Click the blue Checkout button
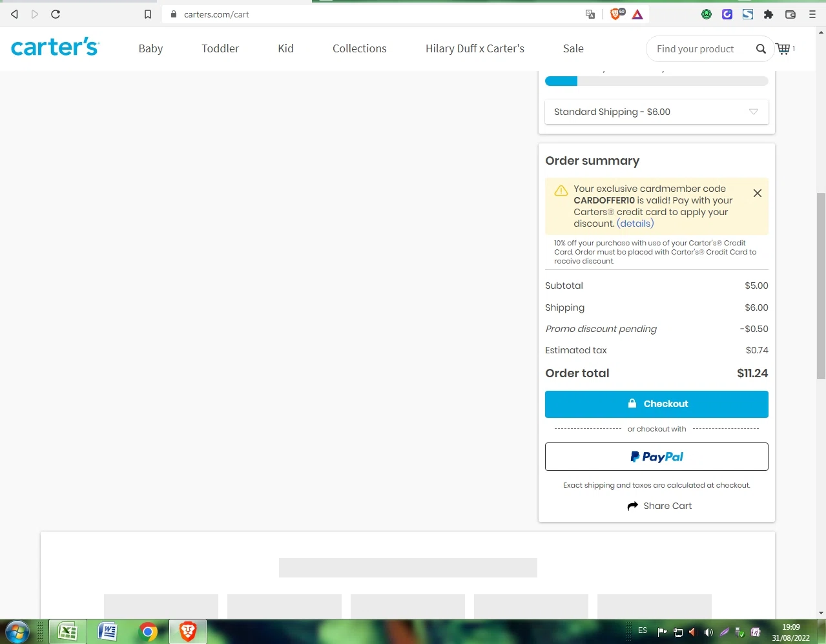The height and width of the screenshot is (644, 826). pos(657,404)
